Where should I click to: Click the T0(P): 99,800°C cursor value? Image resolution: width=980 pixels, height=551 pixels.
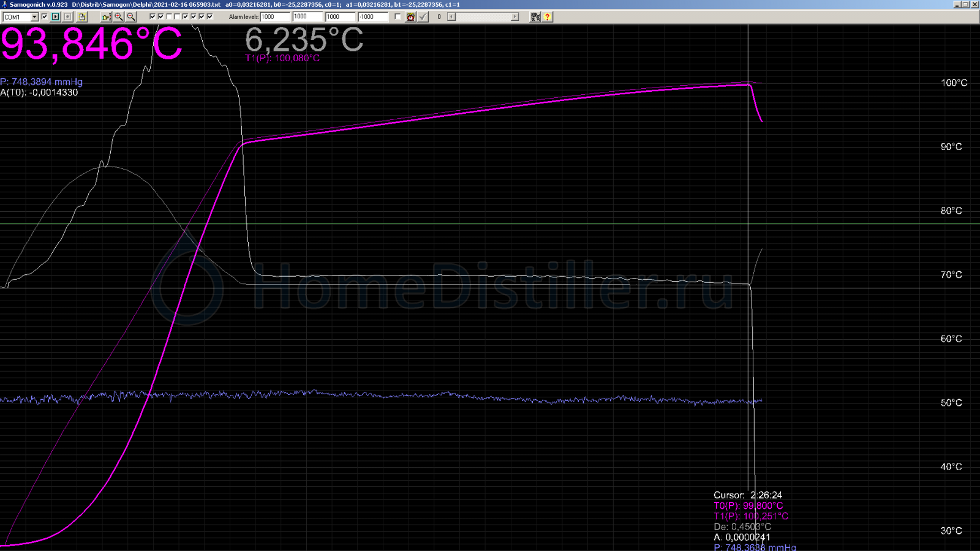pyautogui.click(x=748, y=506)
